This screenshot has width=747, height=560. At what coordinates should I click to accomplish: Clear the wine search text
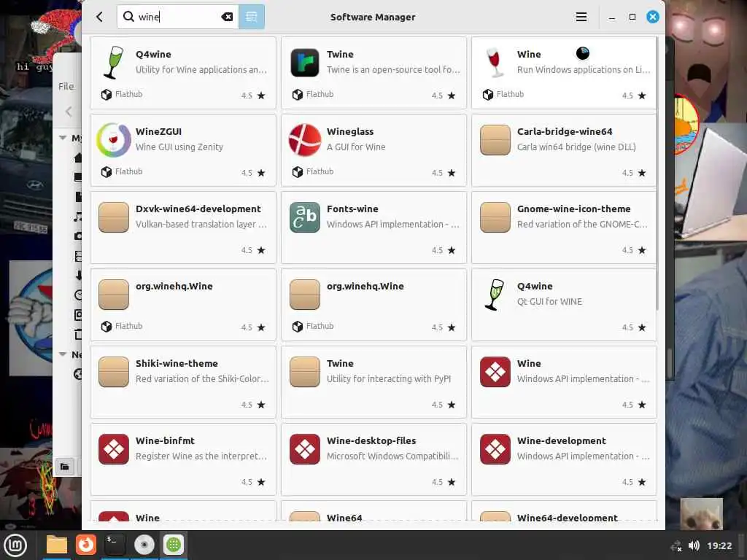[x=228, y=17]
